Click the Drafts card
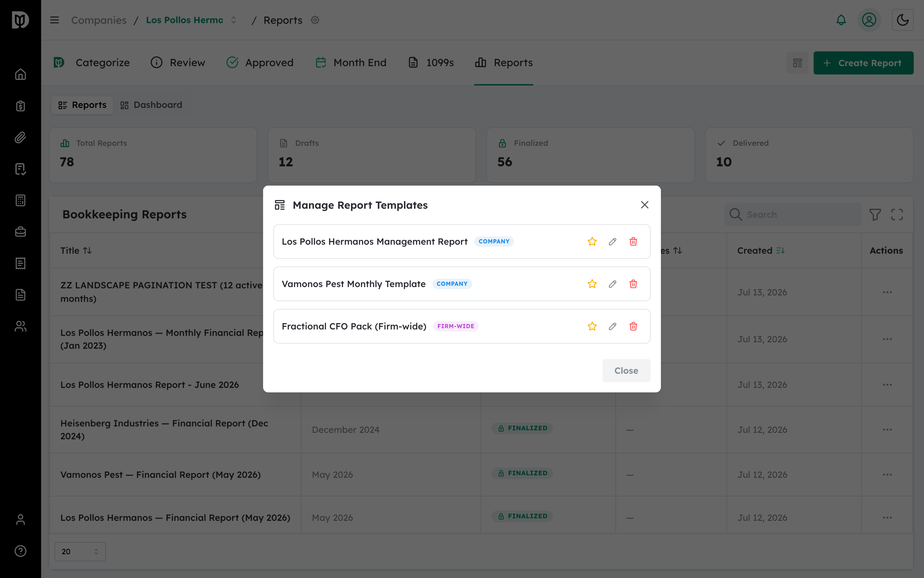 coord(372,155)
